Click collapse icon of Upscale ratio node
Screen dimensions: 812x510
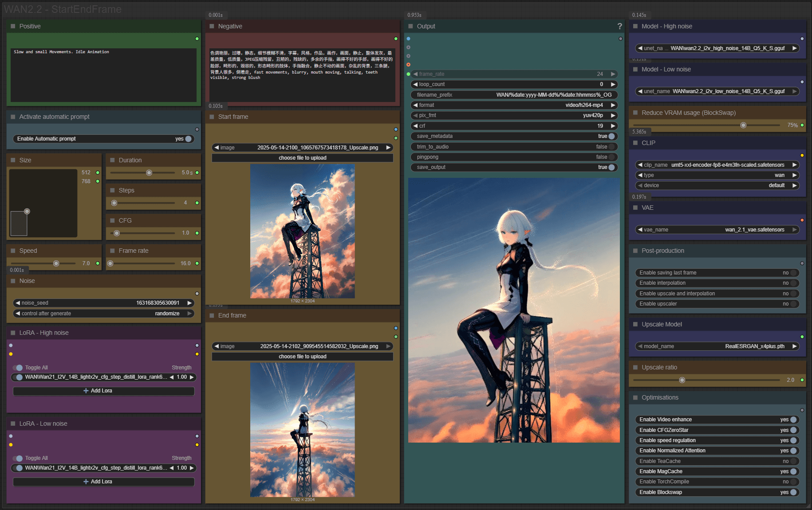635,367
